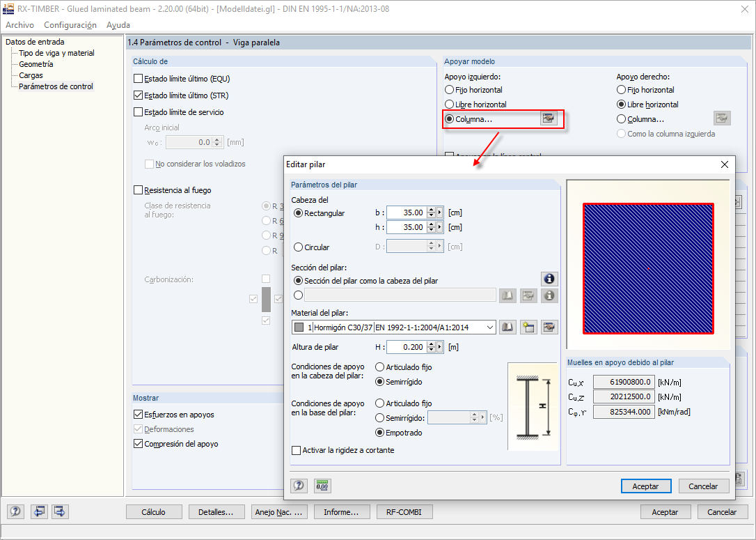The image size is (756, 540).
Task: Click Cancelar in Editar pilar dialog
Action: tap(703, 486)
